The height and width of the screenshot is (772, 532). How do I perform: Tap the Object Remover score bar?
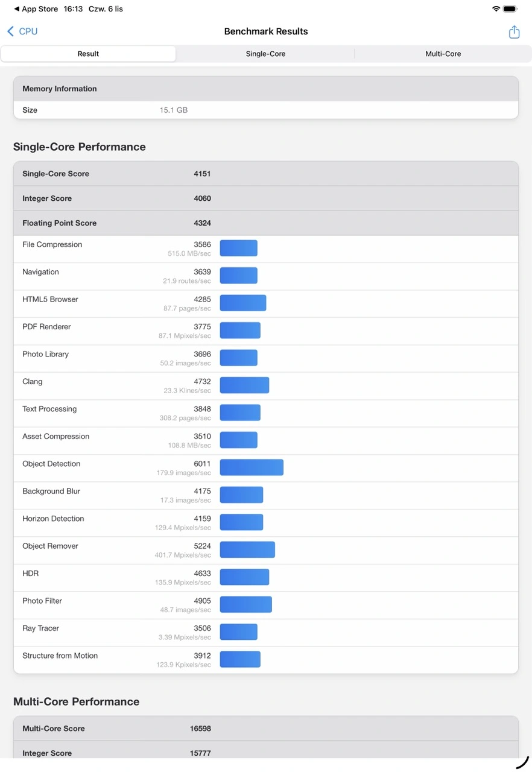[x=247, y=549]
